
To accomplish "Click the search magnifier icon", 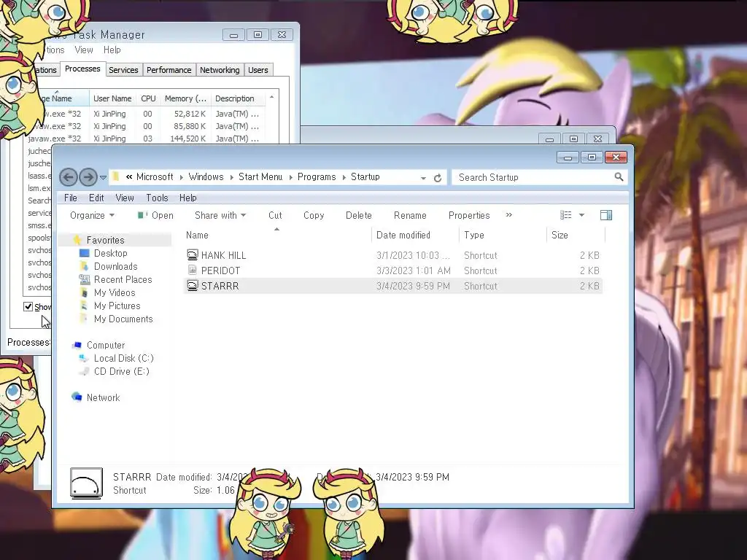I will (619, 177).
